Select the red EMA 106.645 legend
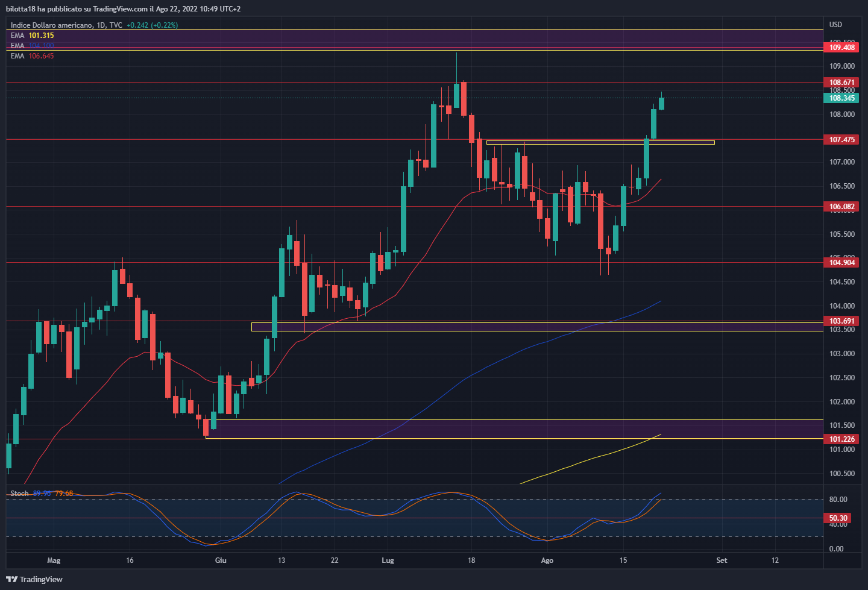This screenshot has width=868, height=590. [x=32, y=56]
